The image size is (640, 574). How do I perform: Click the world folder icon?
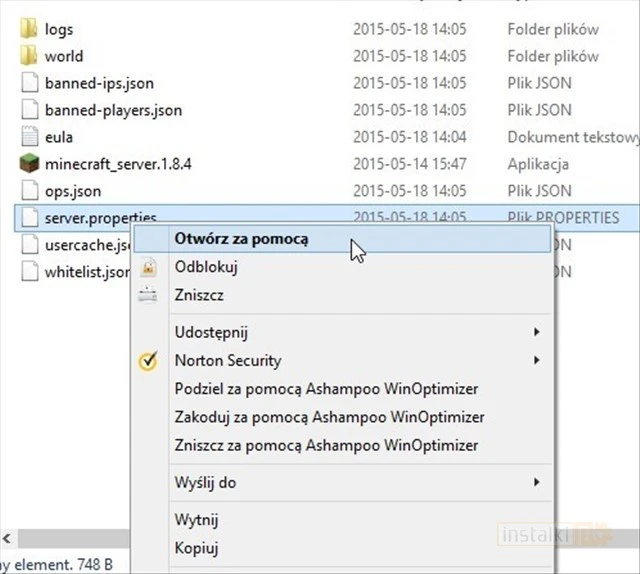click(x=28, y=56)
